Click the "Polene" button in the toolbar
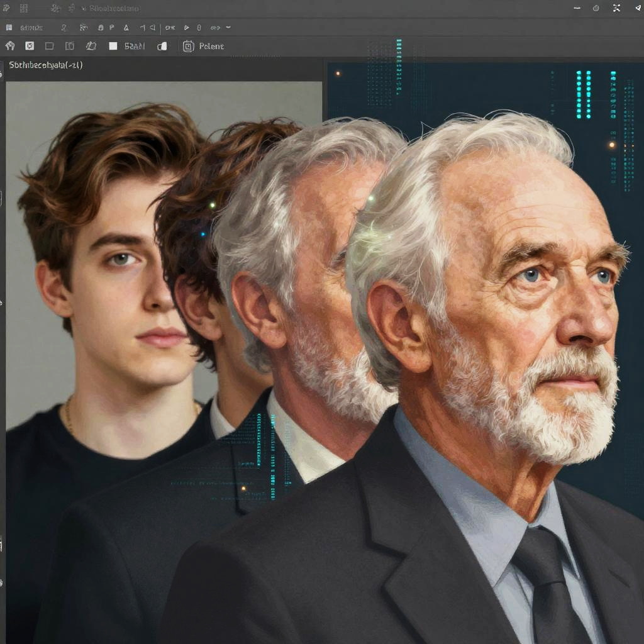This screenshot has width=644, height=644. pyautogui.click(x=211, y=46)
